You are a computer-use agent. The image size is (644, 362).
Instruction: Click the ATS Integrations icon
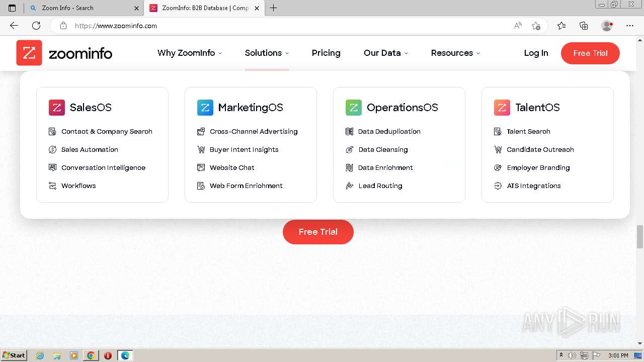coord(498,186)
